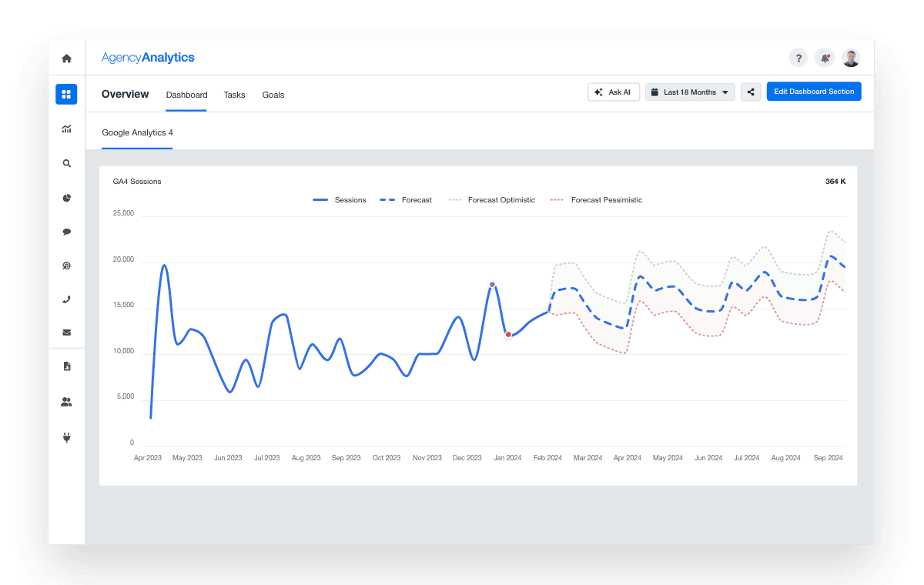Open the phone call tracking section
The width and height of the screenshot is (924, 585).
point(66,299)
